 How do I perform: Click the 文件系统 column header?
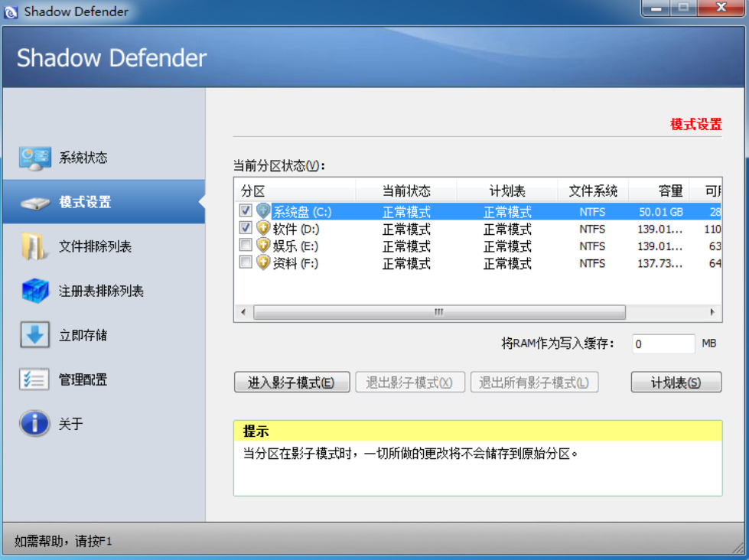(593, 191)
